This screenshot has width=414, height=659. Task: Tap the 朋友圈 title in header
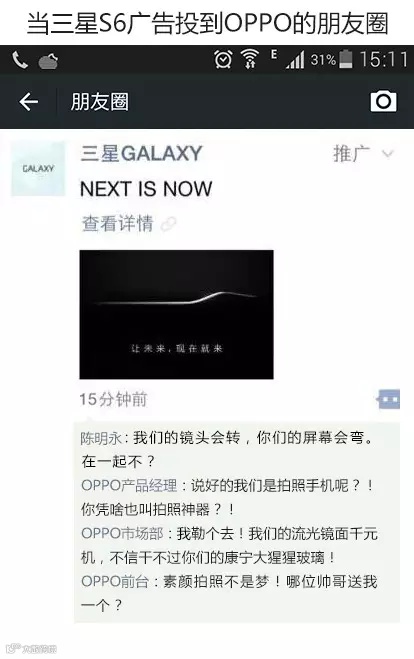(100, 102)
